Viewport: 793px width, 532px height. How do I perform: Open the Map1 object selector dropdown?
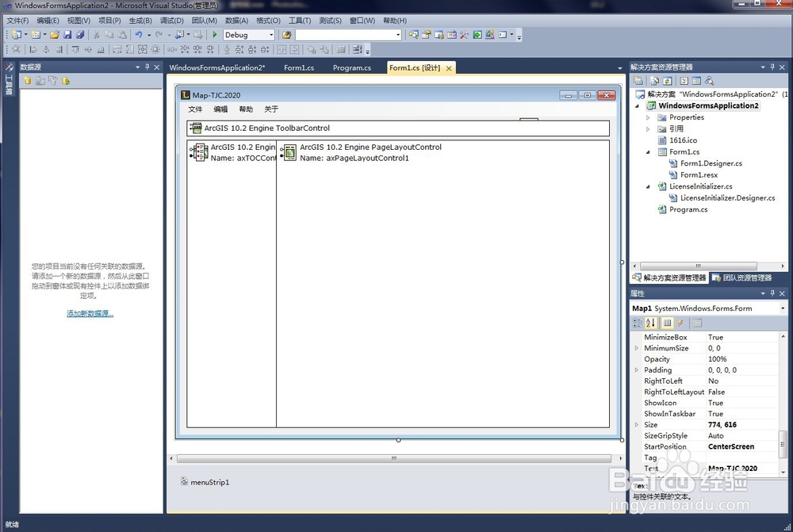click(783, 308)
